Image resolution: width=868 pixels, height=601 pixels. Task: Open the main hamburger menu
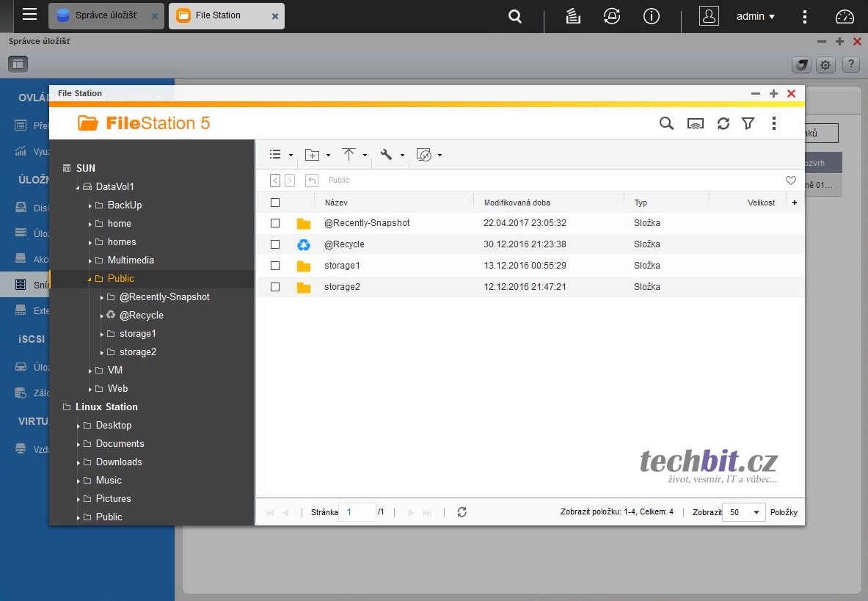(29, 15)
